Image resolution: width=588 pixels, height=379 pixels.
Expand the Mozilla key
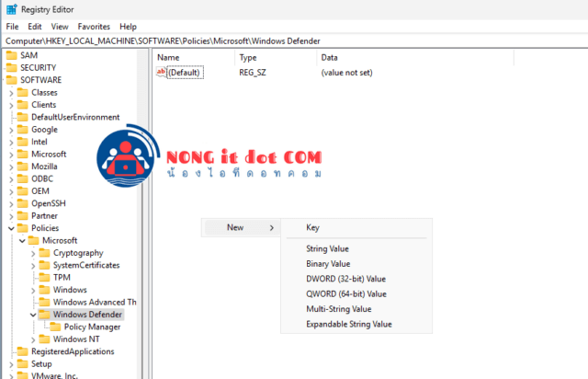pyautogui.click(x=11, y=167)
